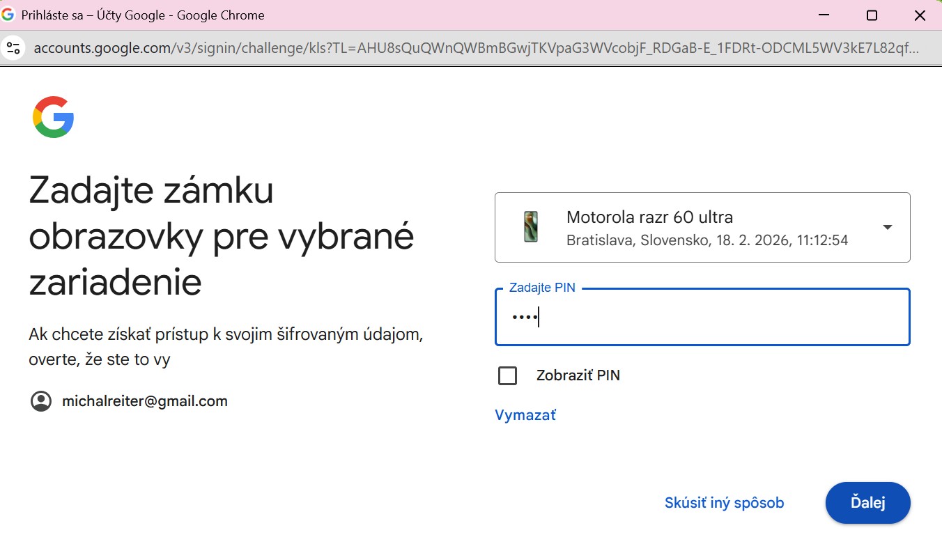This screenshot has height=560, width=942.
Task: Minimize the Chrome sign-in window
Action: (x=824, y=15)
